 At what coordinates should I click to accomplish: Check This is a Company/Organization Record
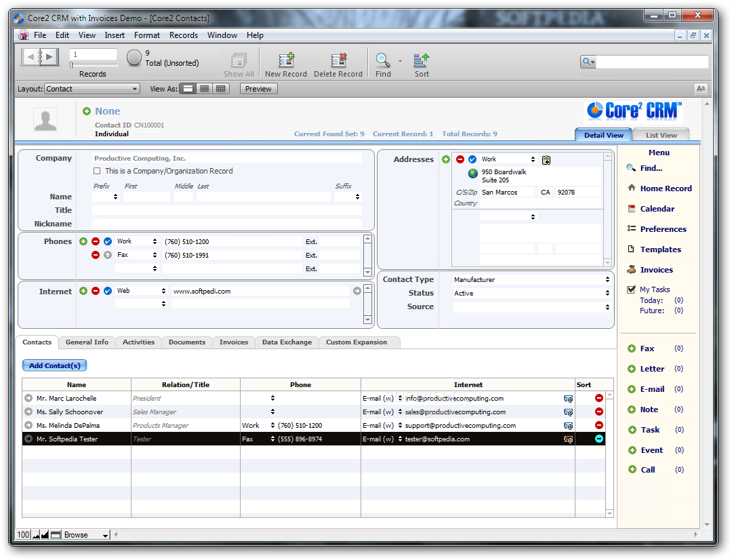(x=97, y=171)
